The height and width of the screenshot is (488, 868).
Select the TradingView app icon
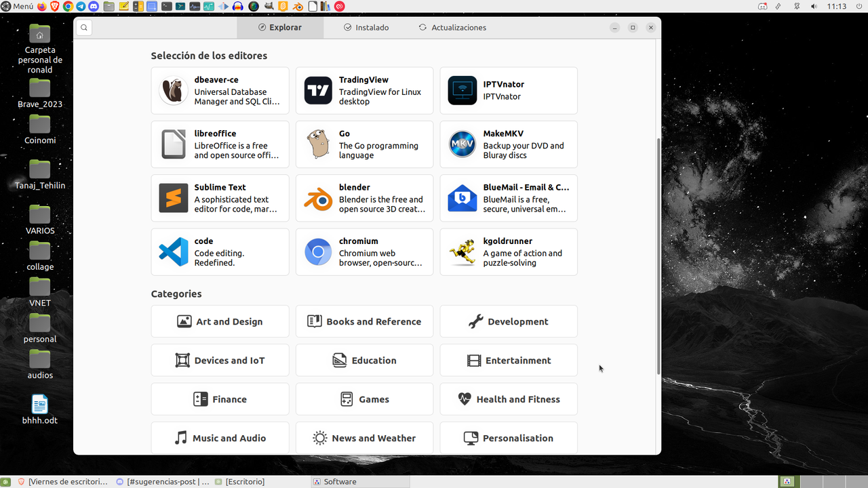318,90
